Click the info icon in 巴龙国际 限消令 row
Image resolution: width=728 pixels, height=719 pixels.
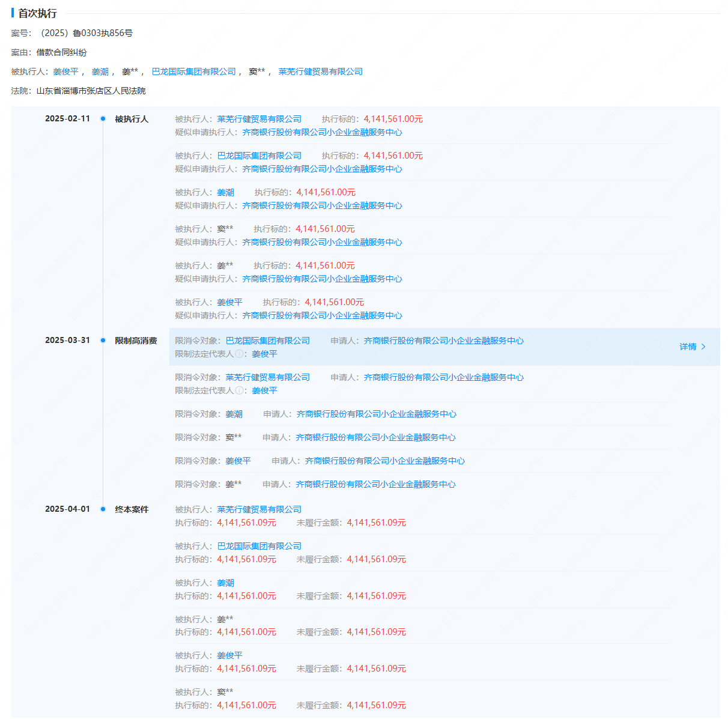coord(239,354)
